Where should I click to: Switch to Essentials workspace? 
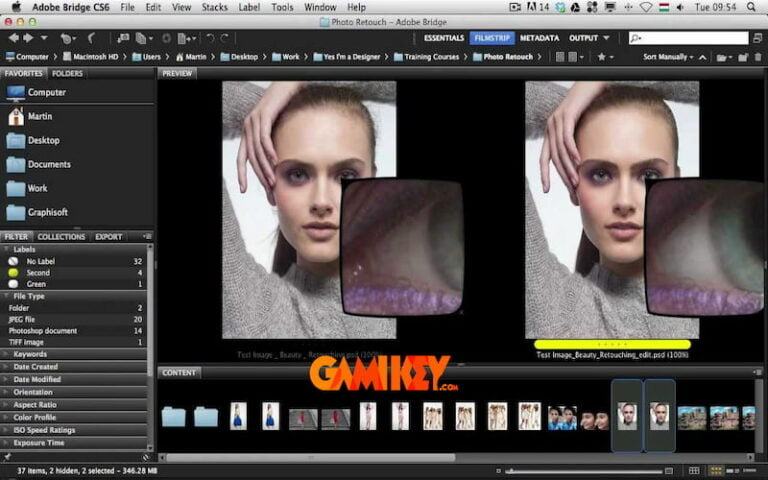pos(444,38)
